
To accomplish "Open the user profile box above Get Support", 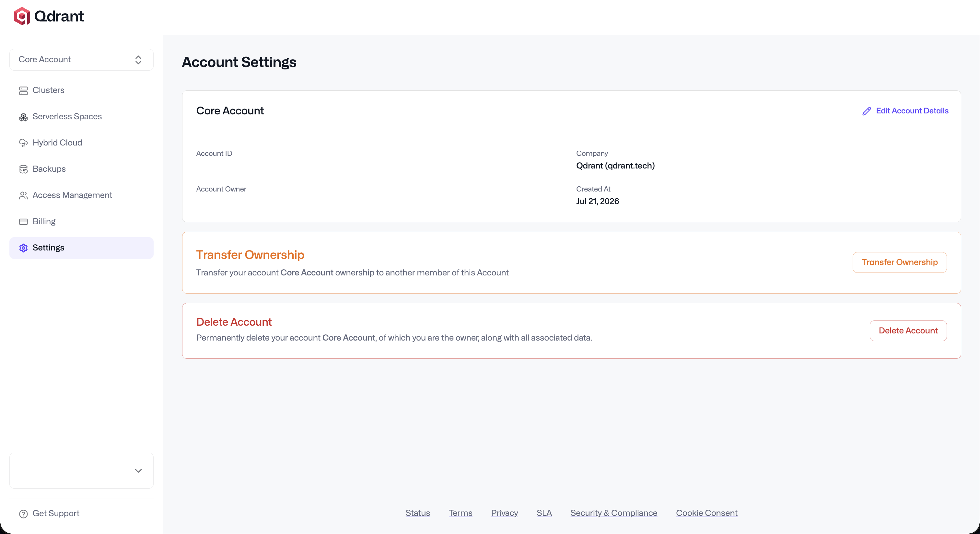I will click(x=81, y=471).
